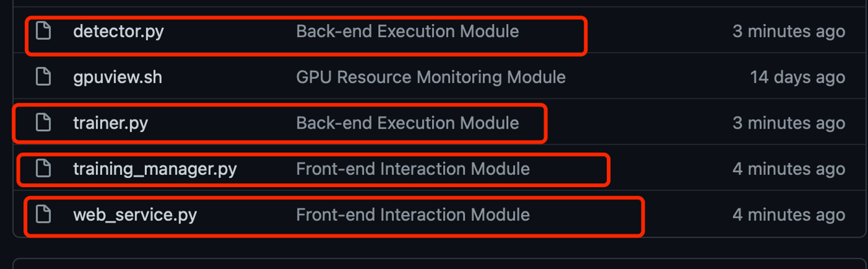The width and height of the screenshot is (868, 269).
Task: Open the training_manager.py file
Action: pyautogui.click(x=155, y=169)
